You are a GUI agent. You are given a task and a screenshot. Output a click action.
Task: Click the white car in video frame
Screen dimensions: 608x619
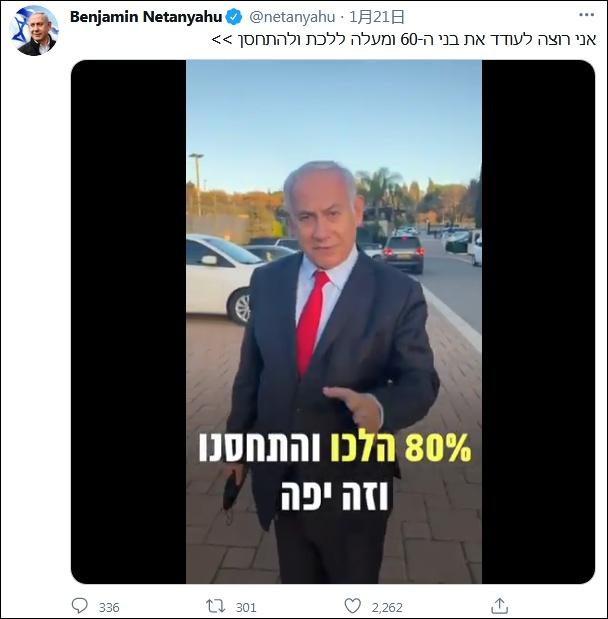219,276
